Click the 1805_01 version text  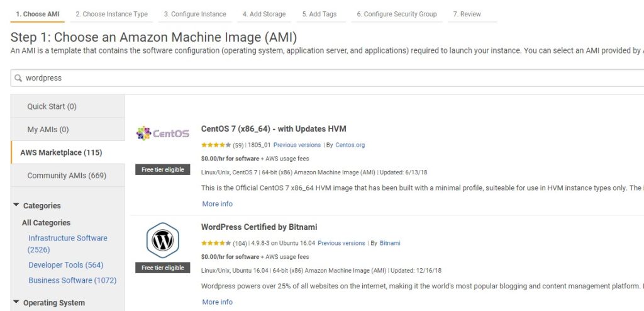click(x=258, y=145)
